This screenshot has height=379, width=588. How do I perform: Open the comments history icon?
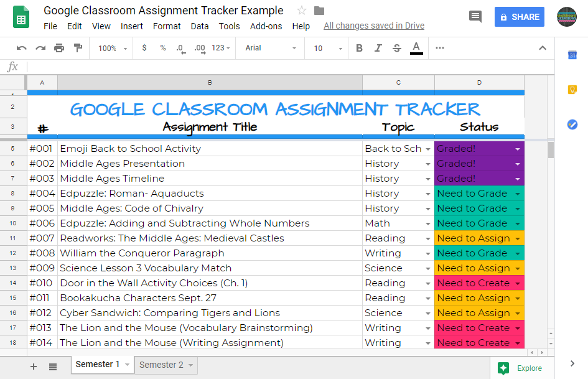(475, 17)
